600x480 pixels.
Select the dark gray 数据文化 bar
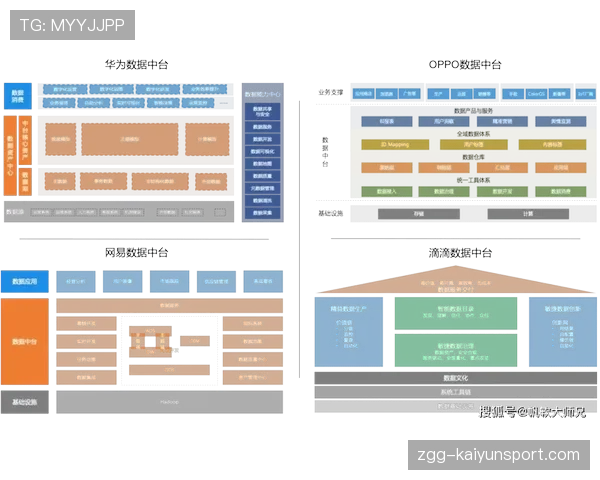456,378
